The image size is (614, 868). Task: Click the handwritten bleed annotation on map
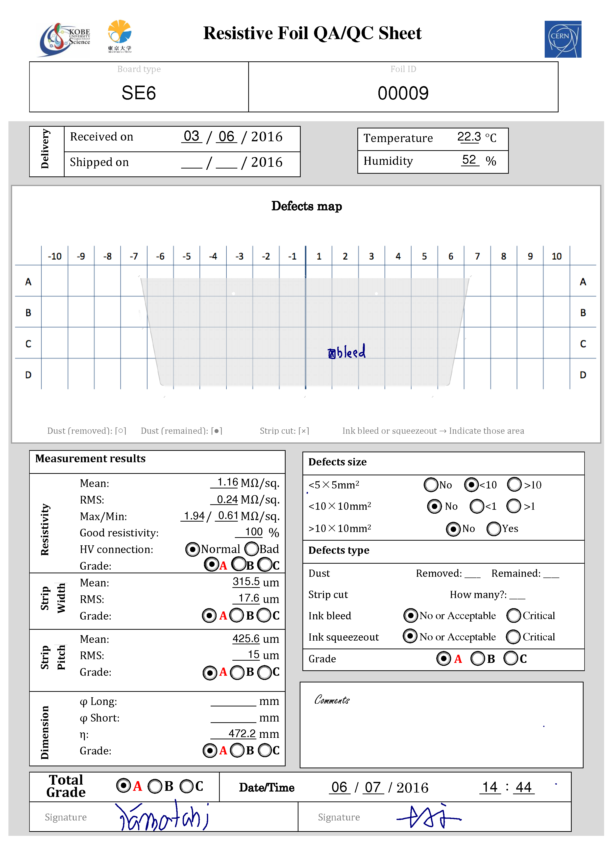click(346, 351)
